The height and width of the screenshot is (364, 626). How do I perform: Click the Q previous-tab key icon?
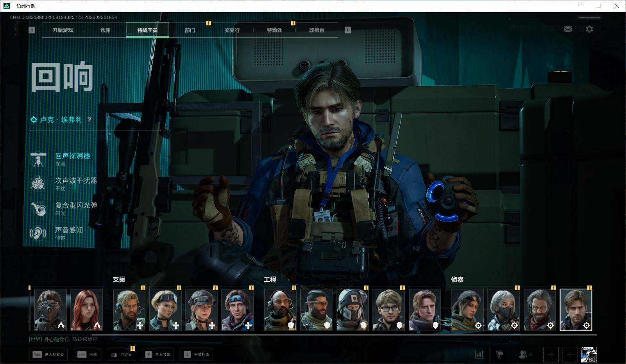click(32, 30)
